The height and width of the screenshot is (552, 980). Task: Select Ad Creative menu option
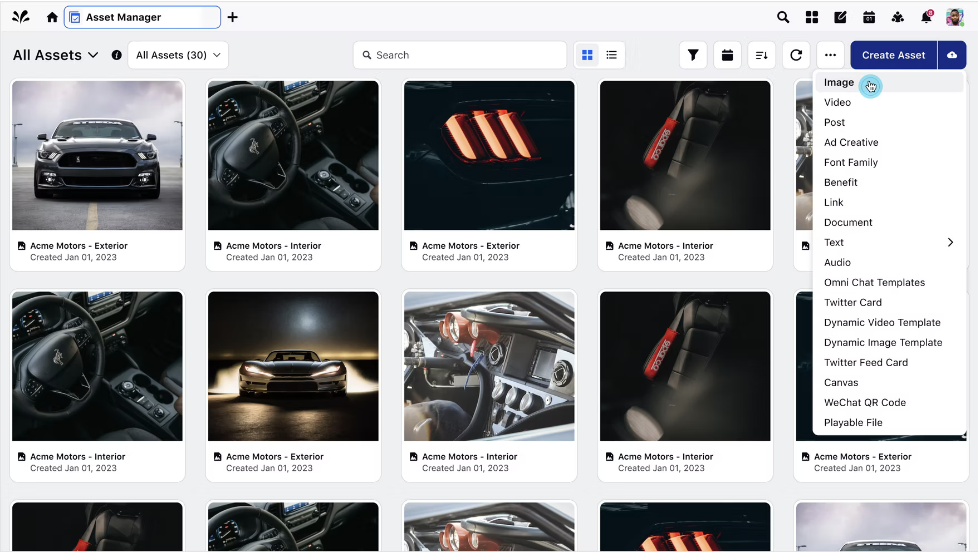click(889, 142)
